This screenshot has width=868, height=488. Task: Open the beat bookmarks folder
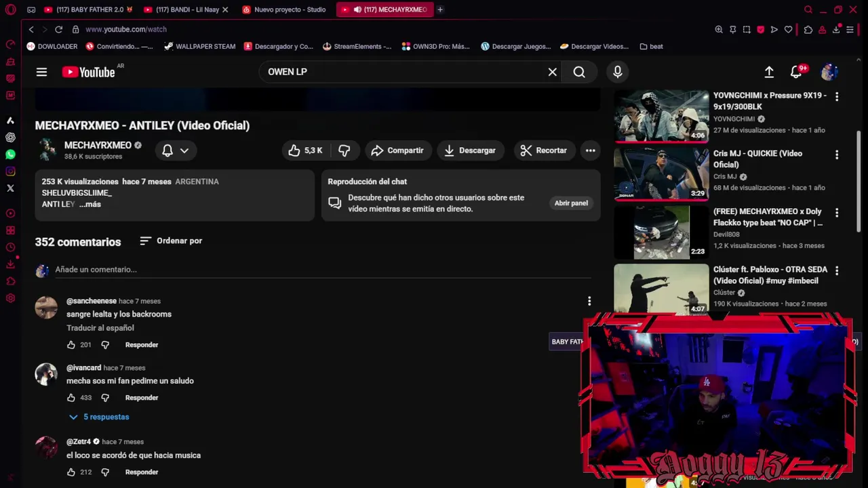(x=651, y=47)
